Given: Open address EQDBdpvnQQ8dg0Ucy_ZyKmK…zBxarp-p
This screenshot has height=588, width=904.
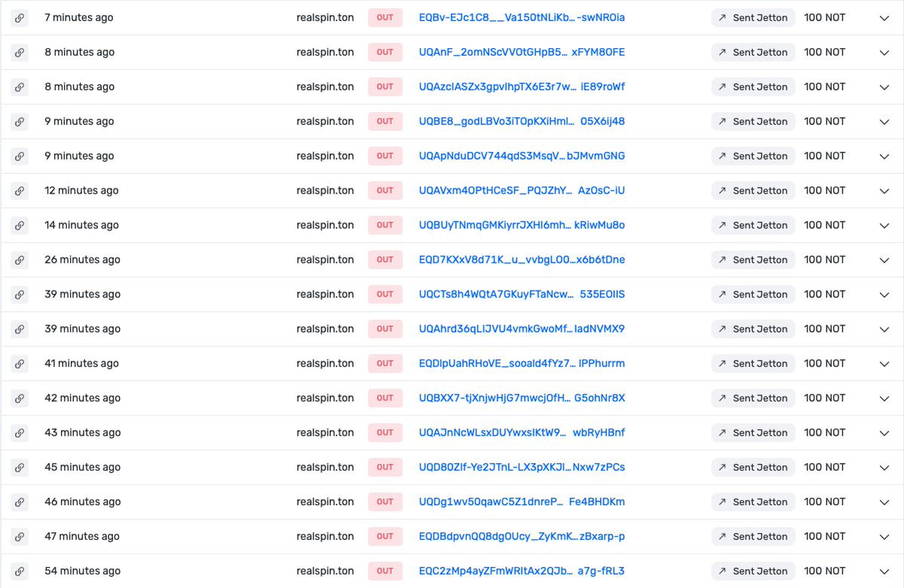Looking at the screenshot, I should point(522,537).
